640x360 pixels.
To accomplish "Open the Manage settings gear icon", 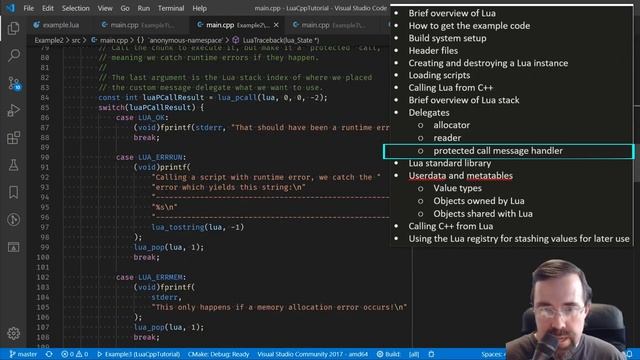I will pos(13,333).
